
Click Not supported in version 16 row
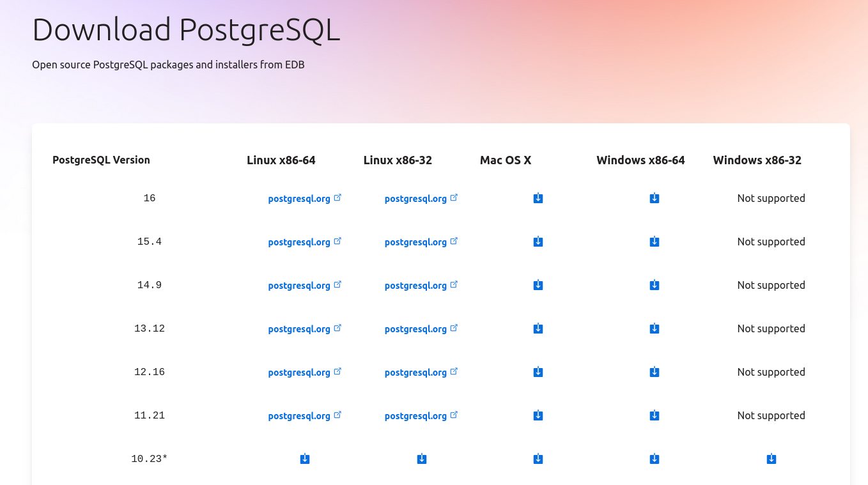tap(771, 198)
